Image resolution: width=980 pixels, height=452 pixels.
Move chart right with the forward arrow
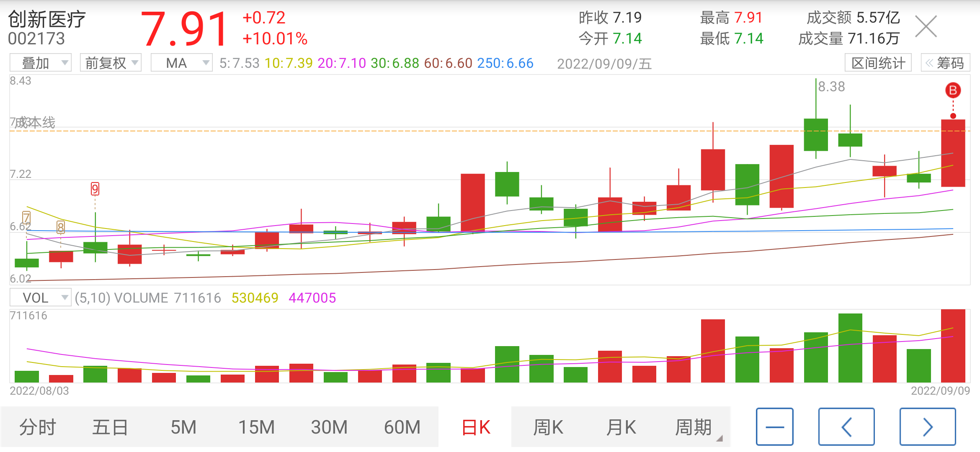point(928,426)
